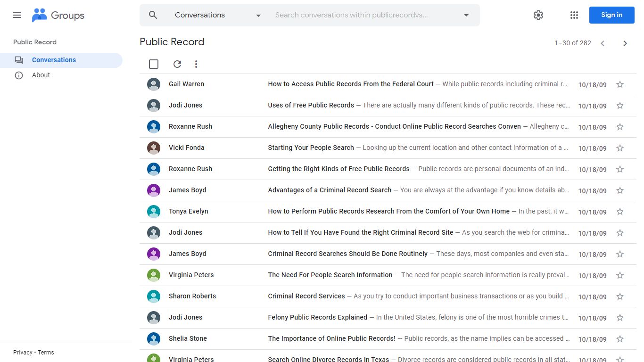644x362 pixels.
Task: Click the Public Record sidebar label
Action: click(35, 42)
